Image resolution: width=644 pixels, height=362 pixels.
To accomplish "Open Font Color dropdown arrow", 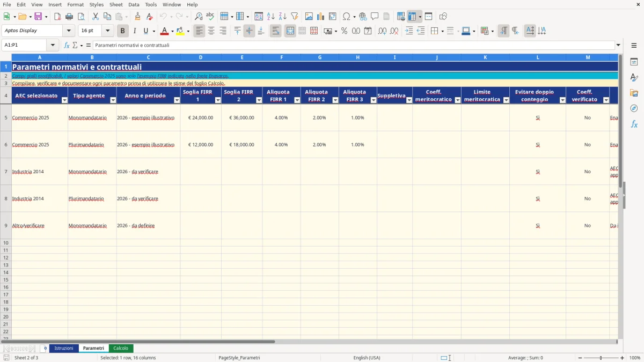I will 172,31.
